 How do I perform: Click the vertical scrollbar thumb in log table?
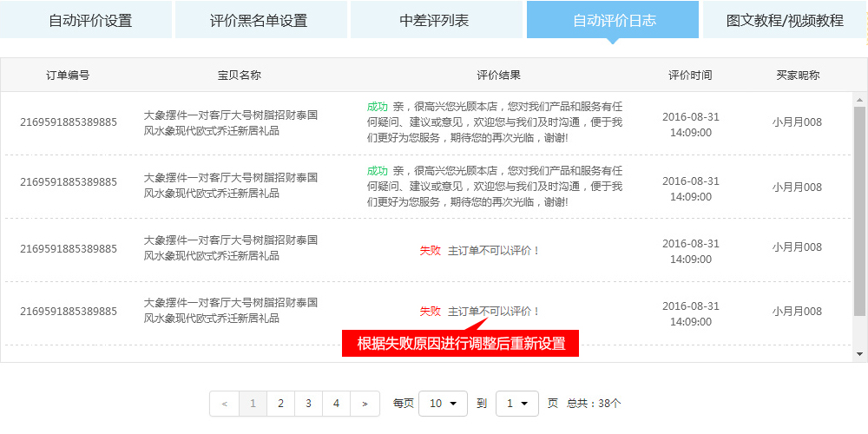coord(859,212)
